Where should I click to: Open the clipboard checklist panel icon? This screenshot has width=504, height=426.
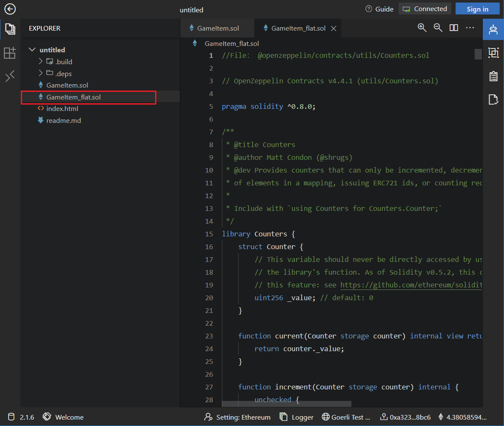(x=493, y=76)
